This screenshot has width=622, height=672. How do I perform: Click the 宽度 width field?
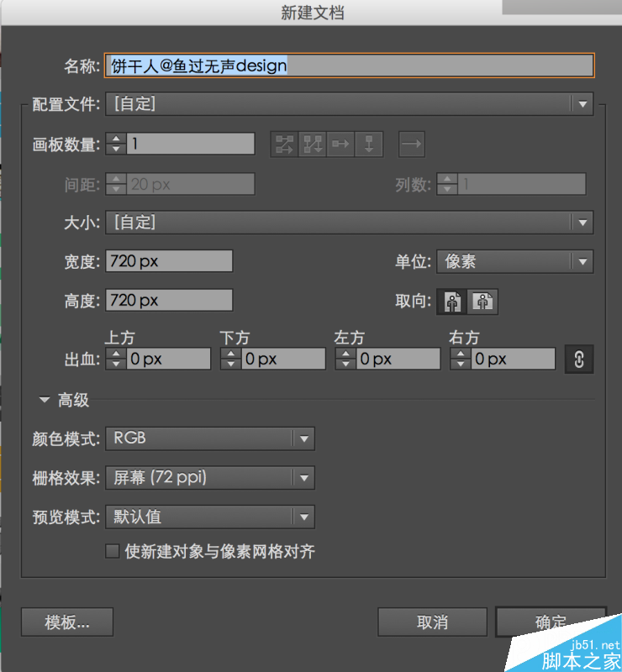point(169,261)
